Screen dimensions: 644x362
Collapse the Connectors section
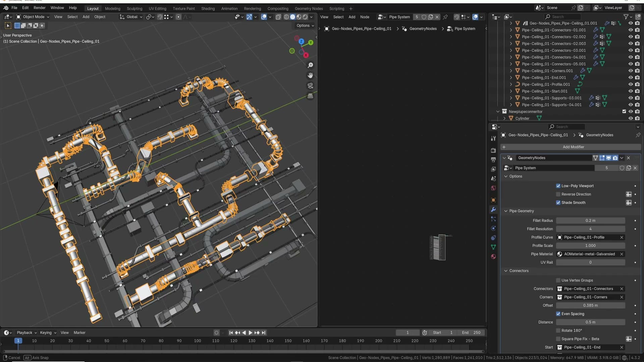(x=506, y=271)
